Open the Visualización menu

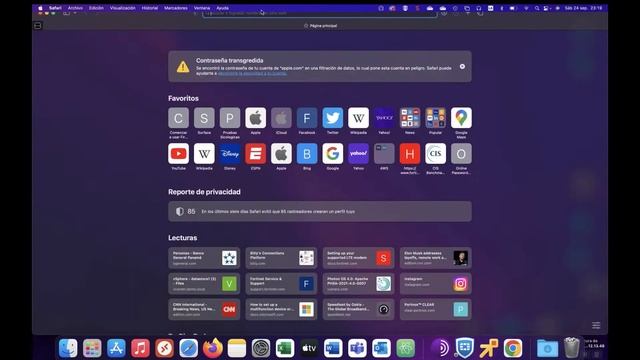[122, 8]
